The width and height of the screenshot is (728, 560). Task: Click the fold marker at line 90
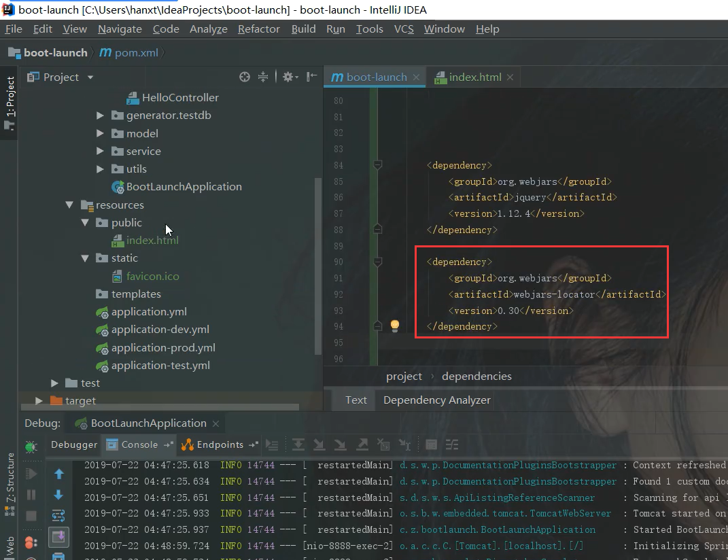(378, 262)
